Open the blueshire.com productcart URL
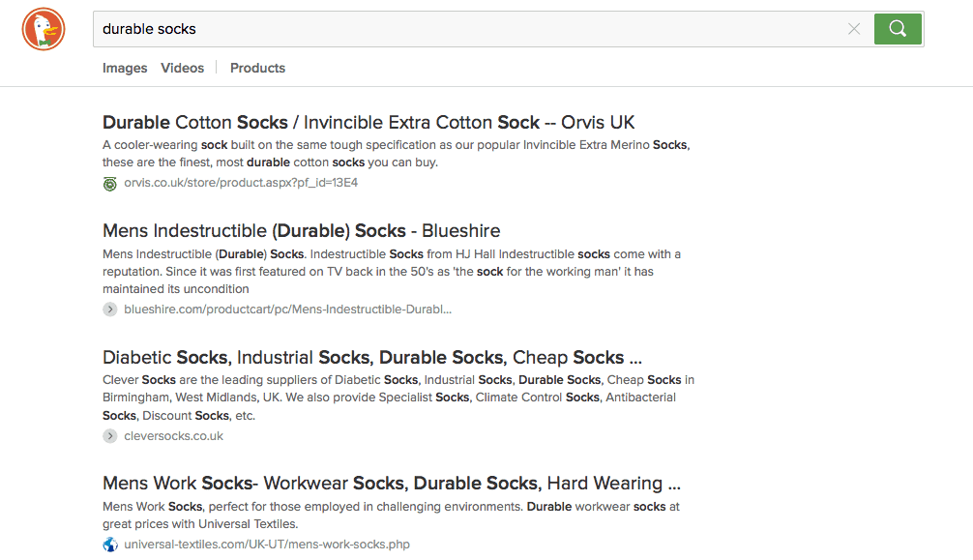Viewport: 973px width, 560px height. tap(287, 309)
